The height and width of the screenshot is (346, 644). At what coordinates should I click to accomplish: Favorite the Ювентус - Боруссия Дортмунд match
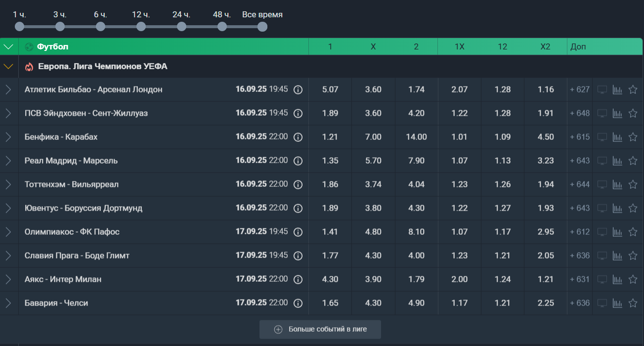(633, 208)
